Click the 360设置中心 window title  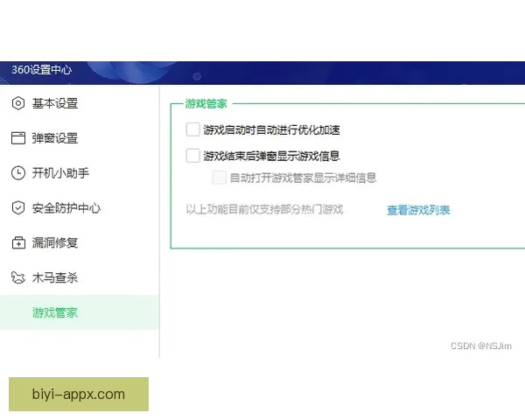41,70
